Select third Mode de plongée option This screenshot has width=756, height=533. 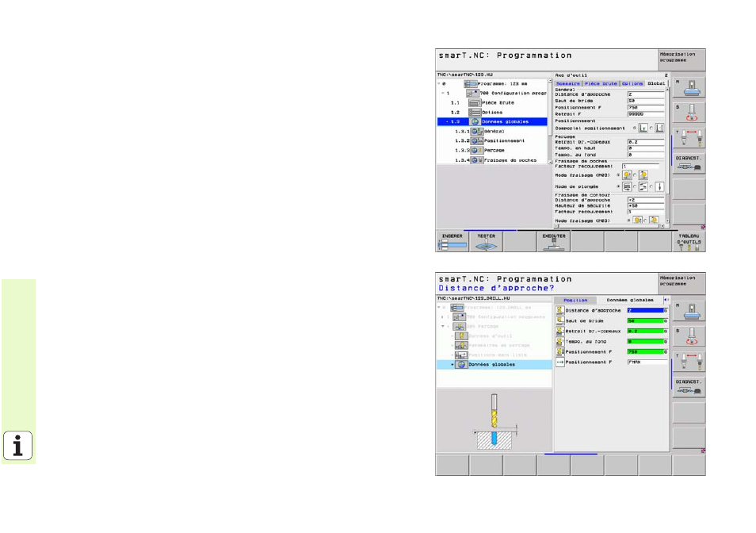pos(659,186)
